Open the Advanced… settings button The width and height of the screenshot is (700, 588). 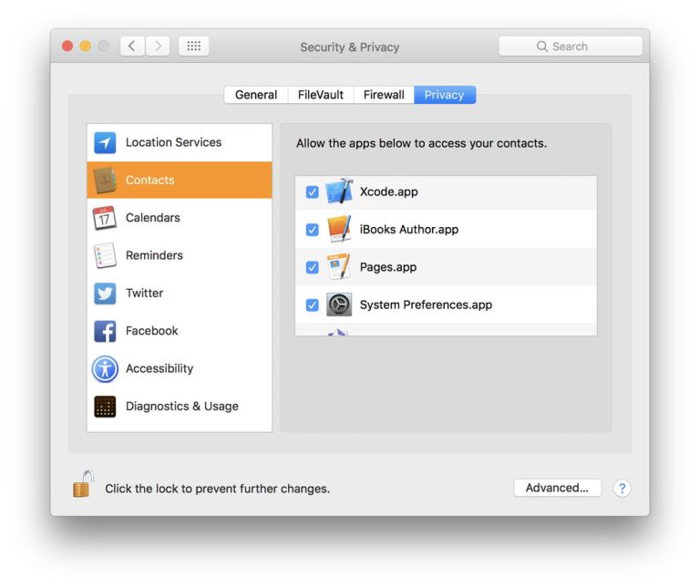point(557,488)
